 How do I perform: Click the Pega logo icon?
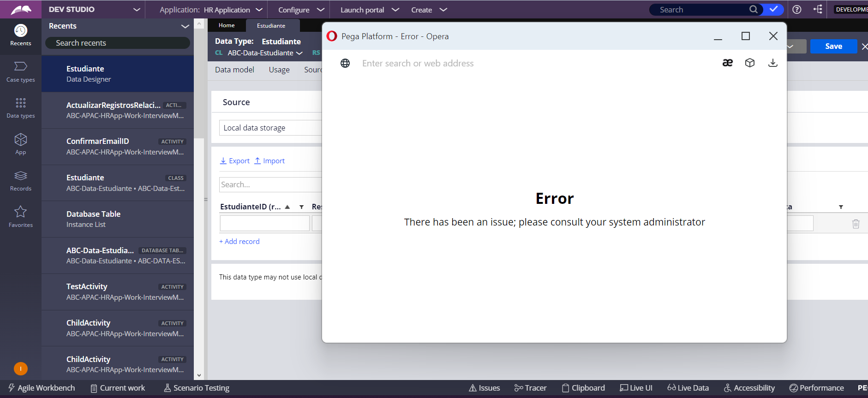point(21,9)
